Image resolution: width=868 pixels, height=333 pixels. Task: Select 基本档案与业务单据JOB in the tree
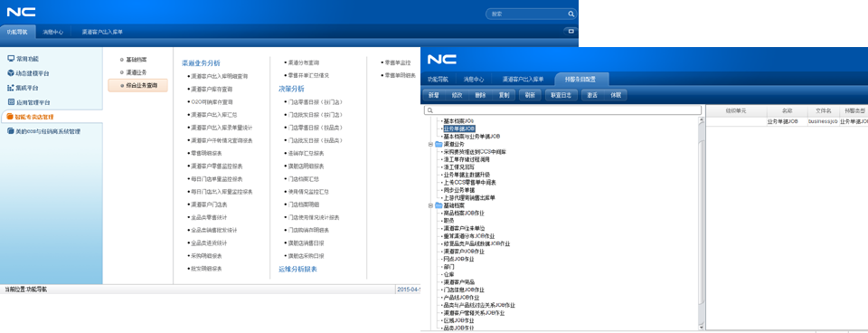472,137
